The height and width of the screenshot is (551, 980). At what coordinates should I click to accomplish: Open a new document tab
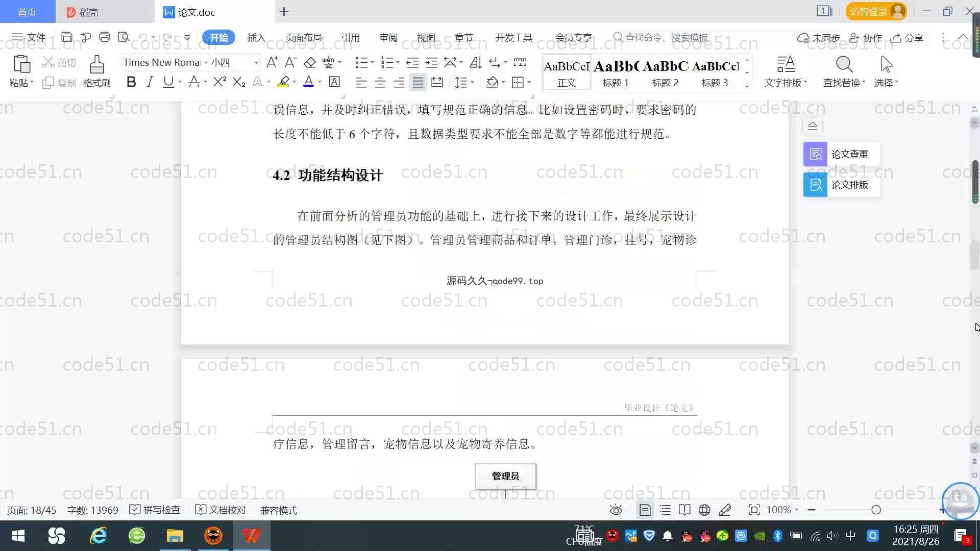[x=284, y=11]
